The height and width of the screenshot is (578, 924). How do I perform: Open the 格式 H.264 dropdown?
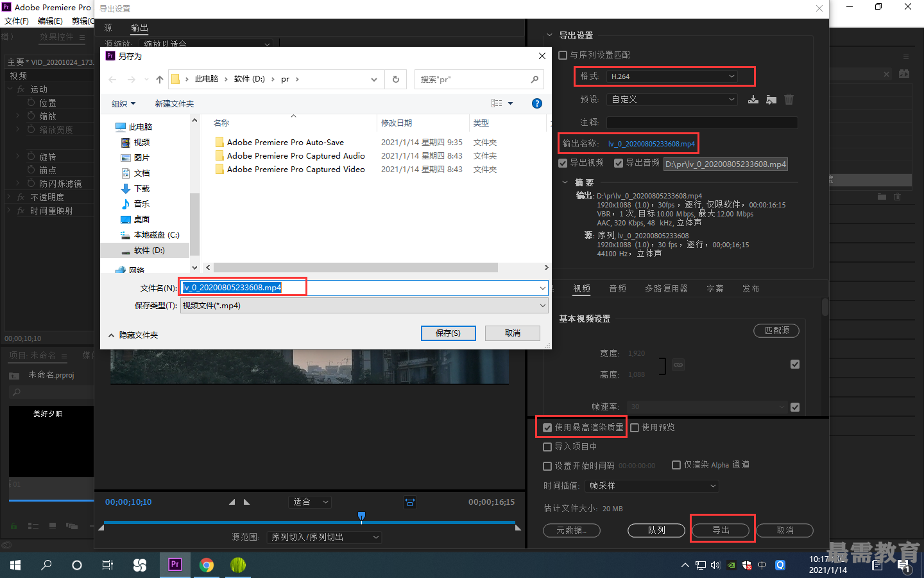(672, 76)
